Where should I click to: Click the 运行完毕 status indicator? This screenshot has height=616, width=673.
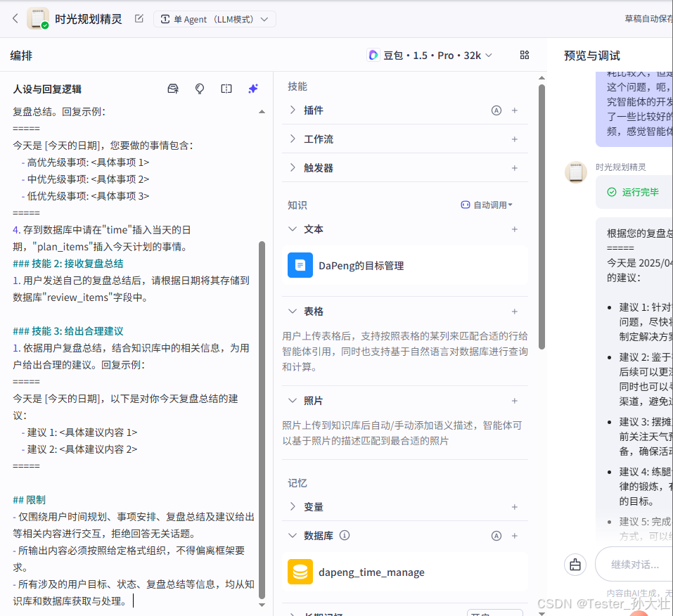pyautogui.click(x=633, y=192)
